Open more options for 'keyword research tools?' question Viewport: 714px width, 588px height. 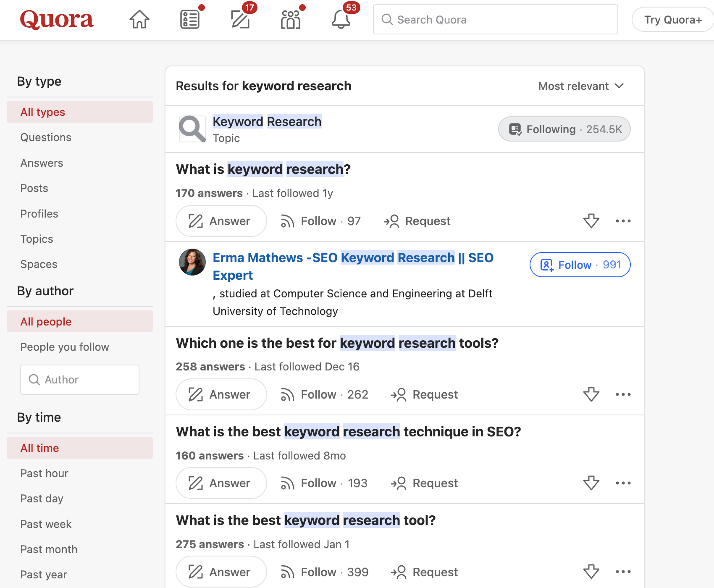623,394
